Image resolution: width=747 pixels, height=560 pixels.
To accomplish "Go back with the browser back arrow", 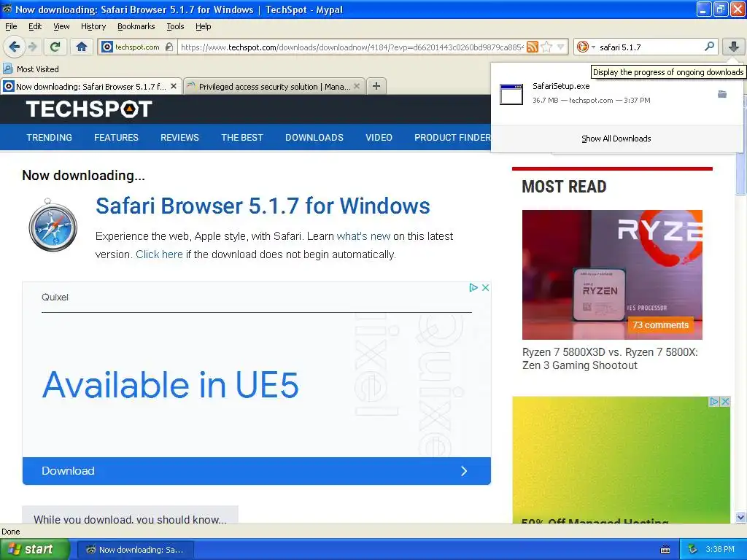I will tap(15, 47).
